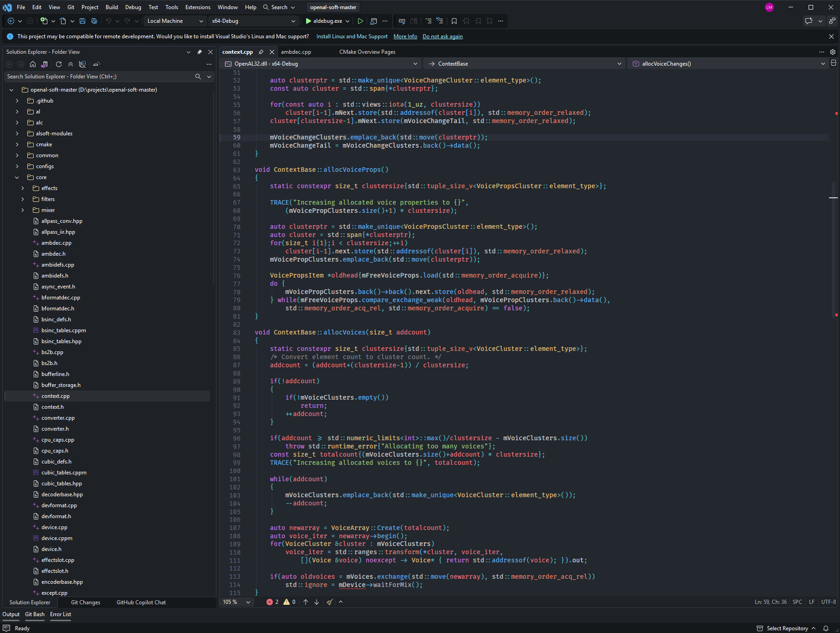
Task: Toggle Show All Files in Solution Explorer
Action: (x=82, y=64)
